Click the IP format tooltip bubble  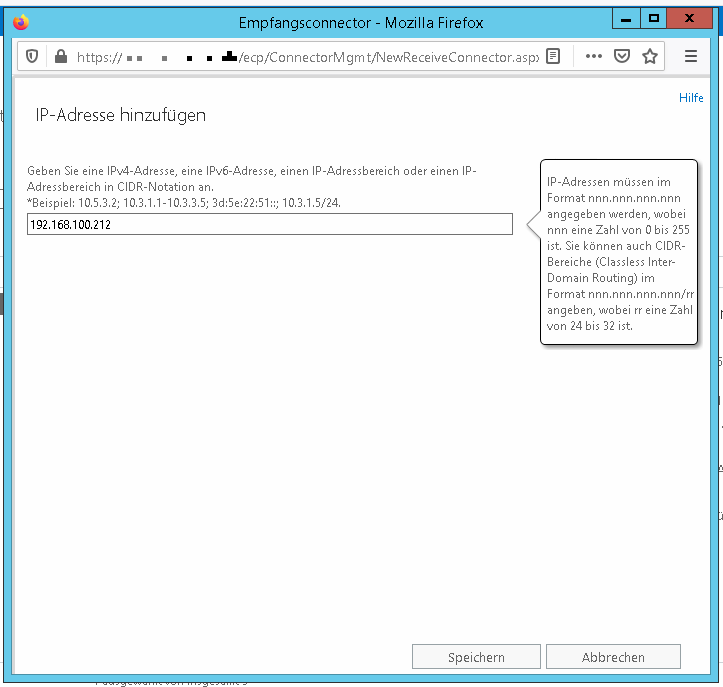[x=619, y=253]
